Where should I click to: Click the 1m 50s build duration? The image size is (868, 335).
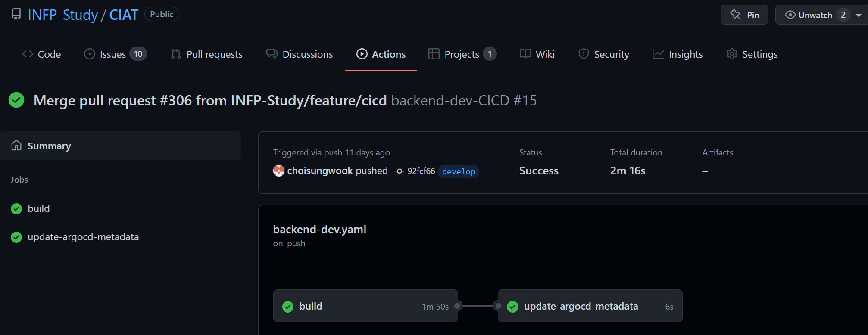point(435,307)
